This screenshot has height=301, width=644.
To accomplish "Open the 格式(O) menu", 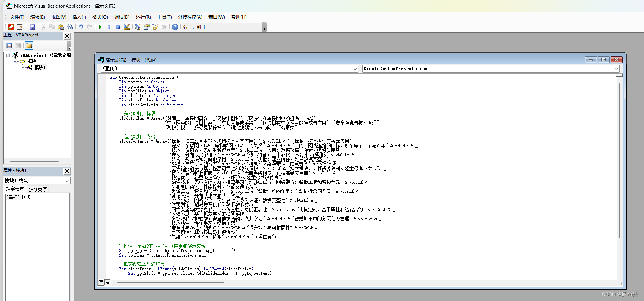I will [100, 17].
